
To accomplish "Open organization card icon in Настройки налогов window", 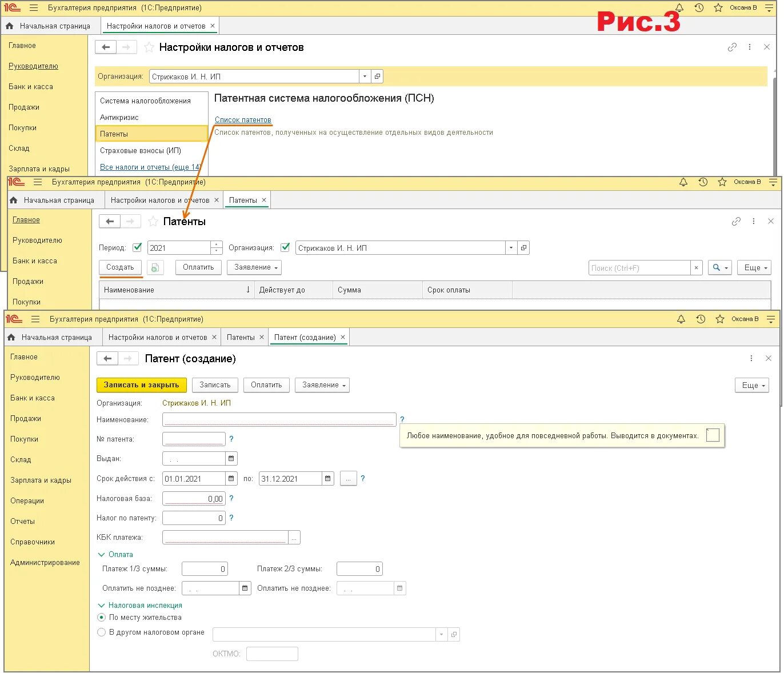I will [x=377, y=77].
